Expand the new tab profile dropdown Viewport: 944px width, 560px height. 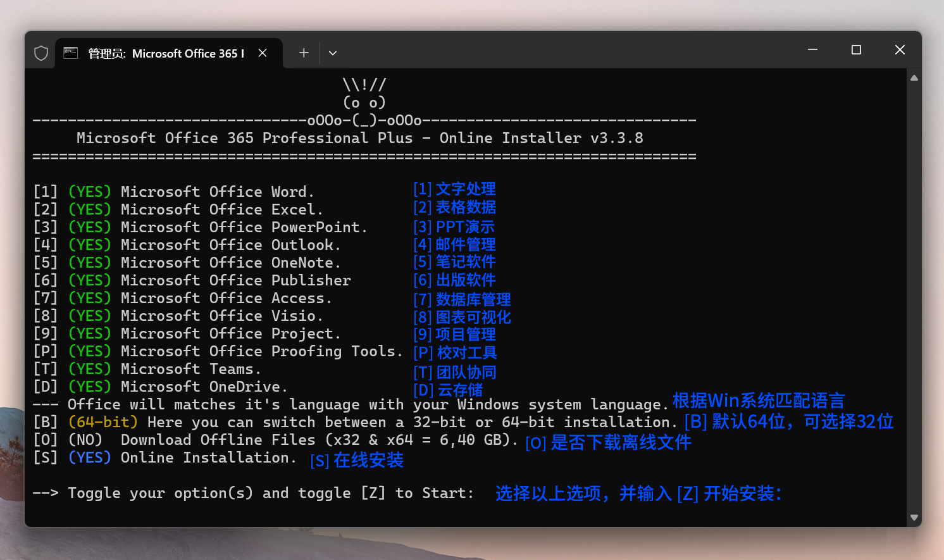tap(333, 53)
